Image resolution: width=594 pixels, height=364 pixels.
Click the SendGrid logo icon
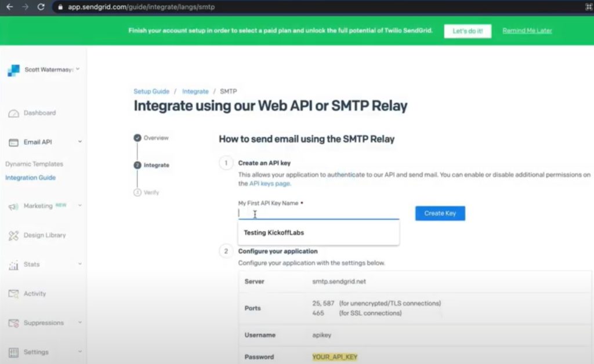click(x=14, y=70)
